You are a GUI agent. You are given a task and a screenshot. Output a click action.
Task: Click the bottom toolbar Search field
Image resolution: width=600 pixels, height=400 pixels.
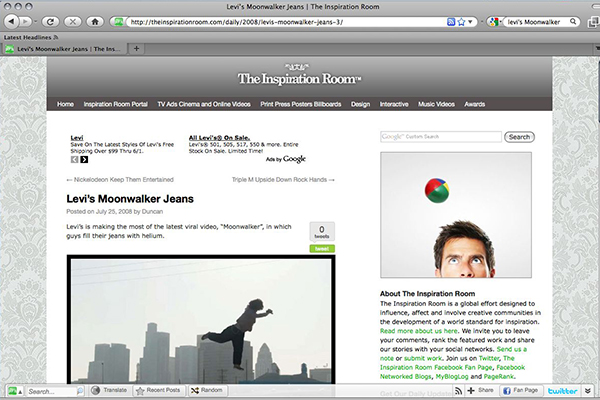click(x=51, y=391)
